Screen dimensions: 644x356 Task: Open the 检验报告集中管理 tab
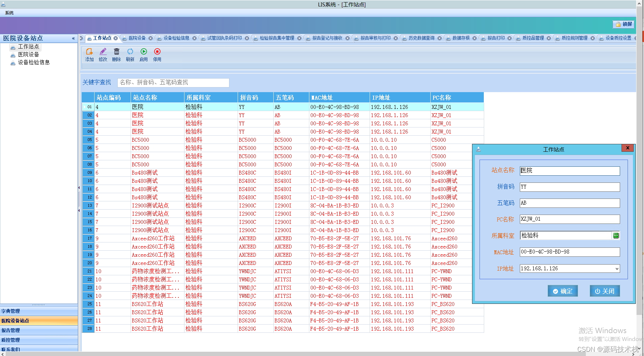[x=277, y=38]
